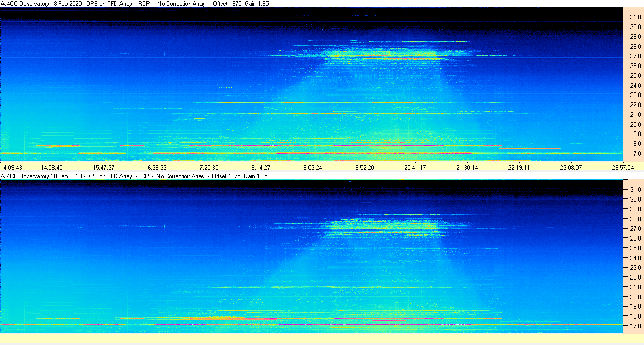Select the 18:14:27 time label
The image size is (644, 345).
259,167
